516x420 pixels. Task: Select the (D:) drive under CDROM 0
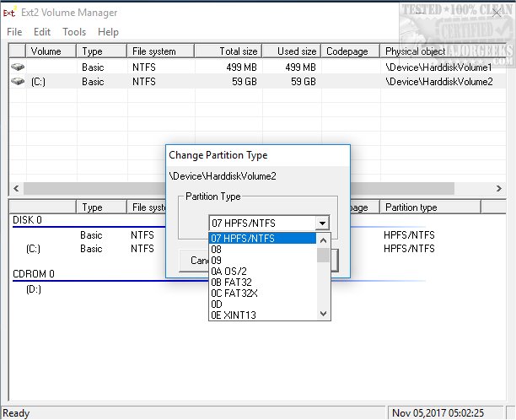(33, 289)
